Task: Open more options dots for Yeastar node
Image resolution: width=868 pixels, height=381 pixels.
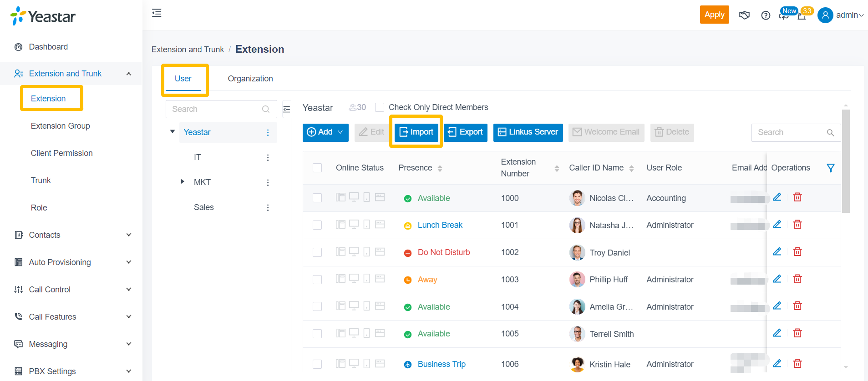Action: coord(268,132)
